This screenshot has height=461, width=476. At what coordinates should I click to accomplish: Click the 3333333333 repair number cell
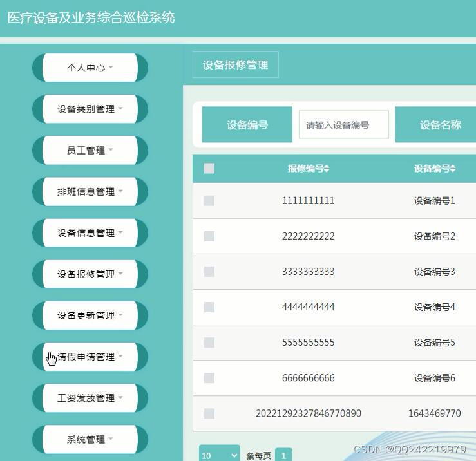pyautogui.click(x=308, y=272)
